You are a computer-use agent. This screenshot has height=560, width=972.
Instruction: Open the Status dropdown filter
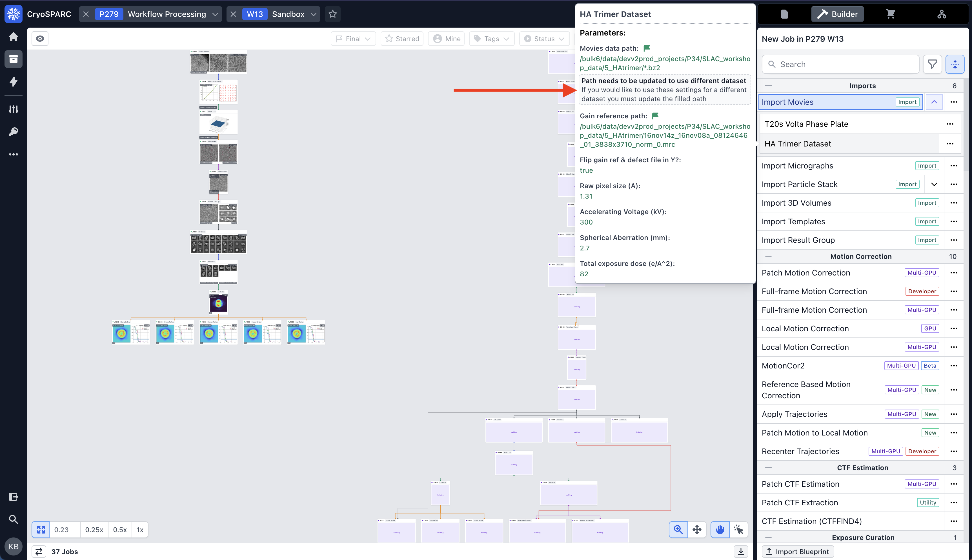[545, 39]
